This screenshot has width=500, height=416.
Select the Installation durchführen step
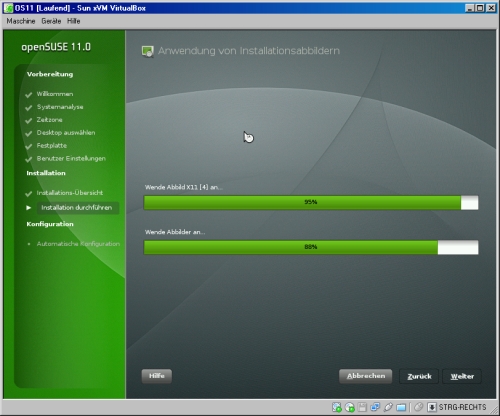(x=77, y=208)
